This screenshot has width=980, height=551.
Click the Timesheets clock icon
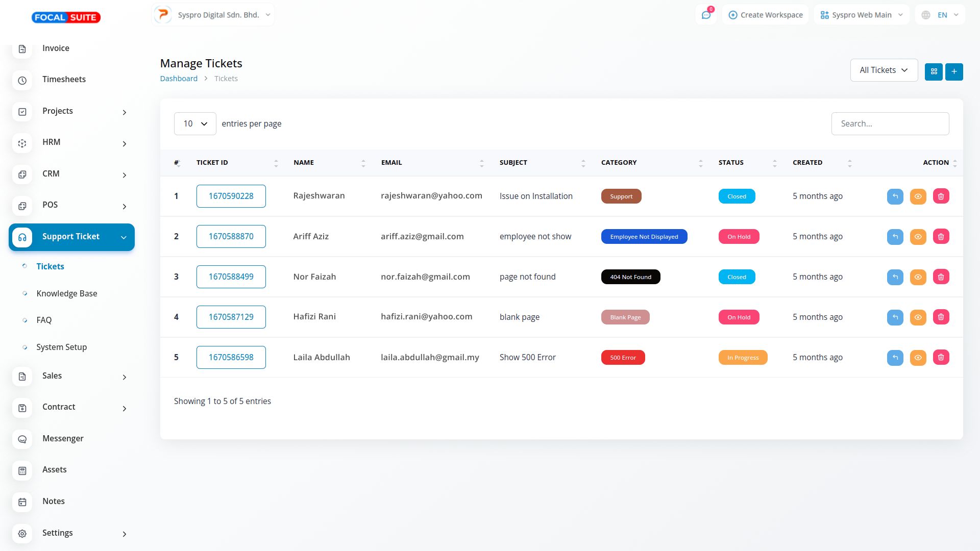coord(22,80)
